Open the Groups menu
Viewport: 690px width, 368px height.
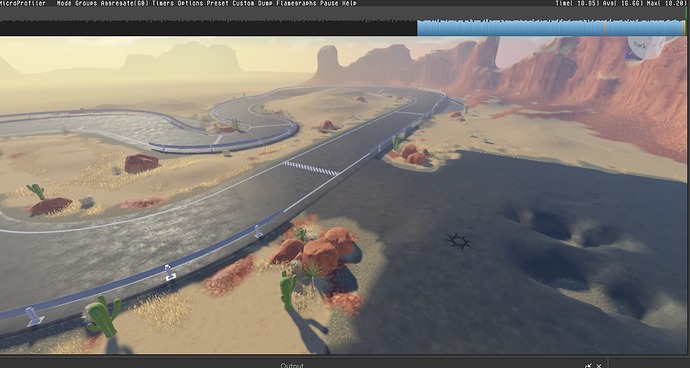(86, 3)
